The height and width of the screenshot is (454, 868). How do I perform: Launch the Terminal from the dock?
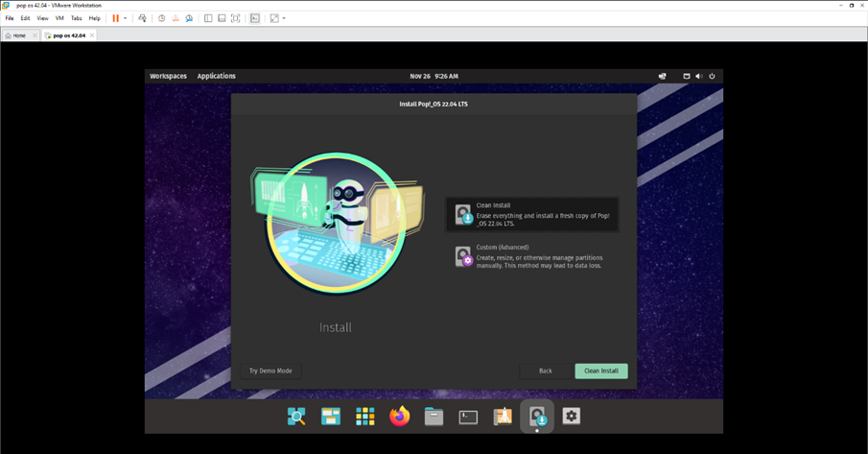click(x=468, y=417)
